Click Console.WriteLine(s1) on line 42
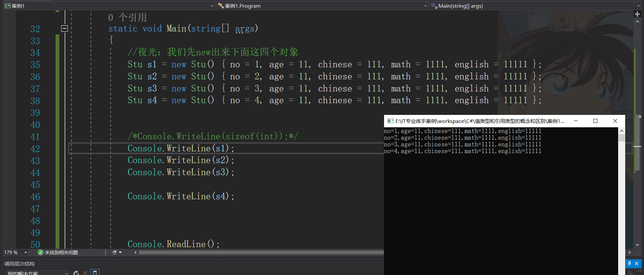 (181, 148)
